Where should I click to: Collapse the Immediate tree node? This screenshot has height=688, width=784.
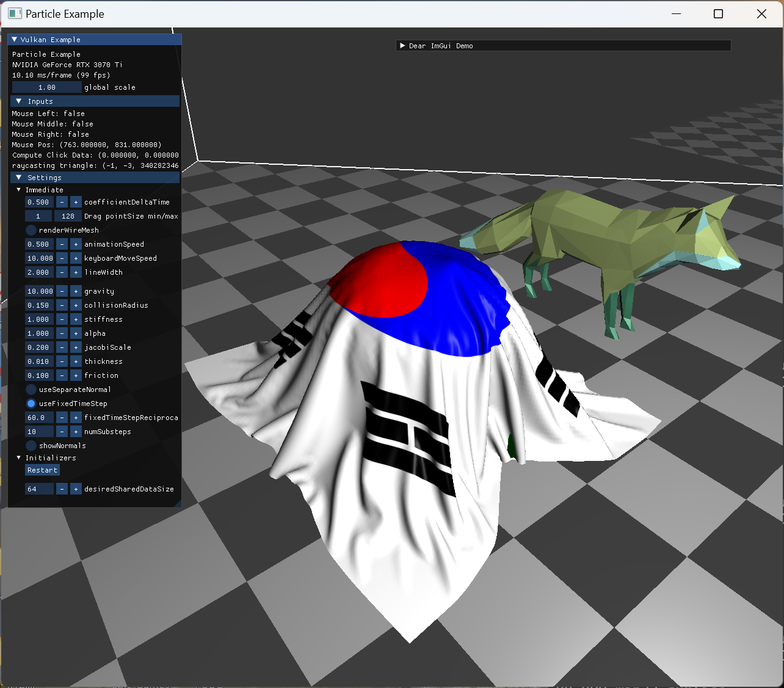click(19, 190)
